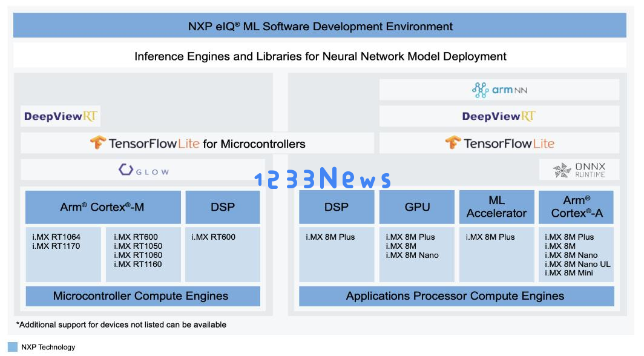This screenshot has width=644, height=356.
Task: Click the Arm NN logo
Action: click(499, 90)
